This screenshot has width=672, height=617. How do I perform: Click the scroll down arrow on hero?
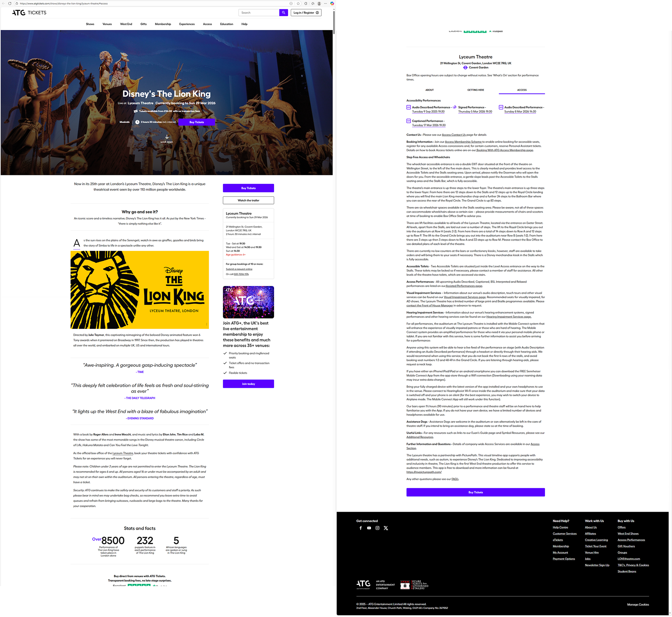pos(167,137)
